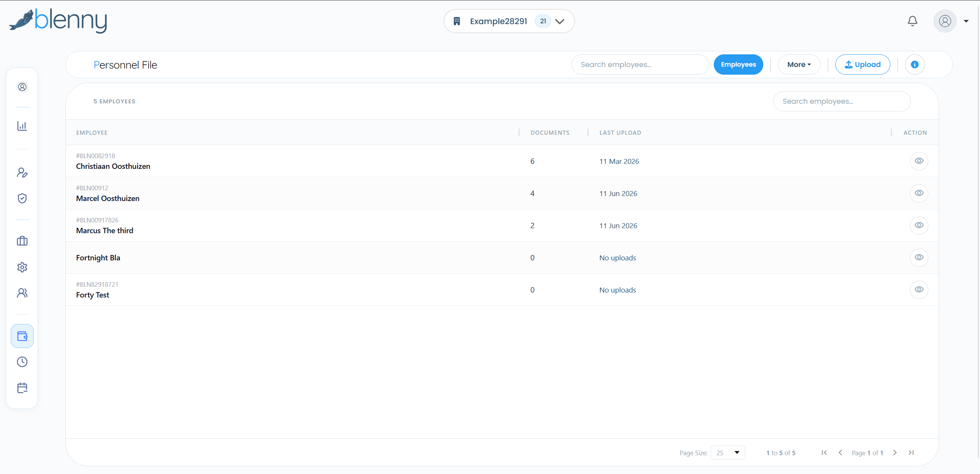Viewport: 980px width, 474px height.
Task: View Christiaan Oosthuizen's documents via eye icon
Action: click(x=919, y=161)
